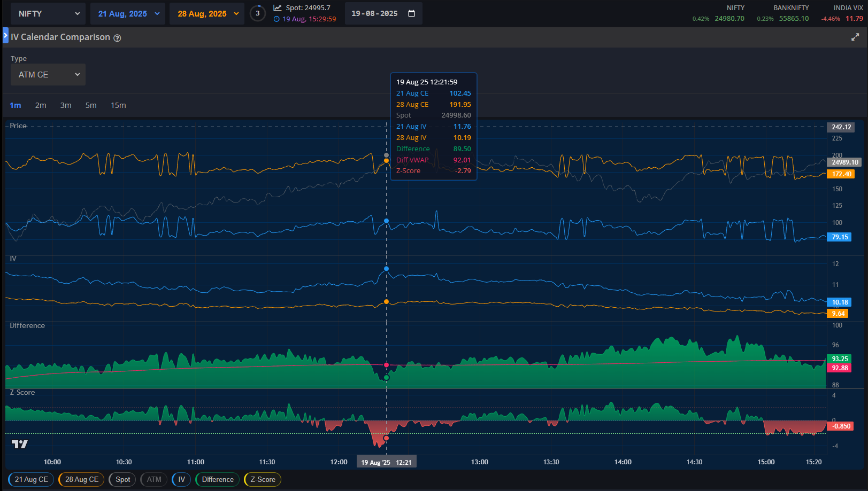Screen dimensions: 868x491
Task: Click the Difference legend button
Action: pos(218,479)
